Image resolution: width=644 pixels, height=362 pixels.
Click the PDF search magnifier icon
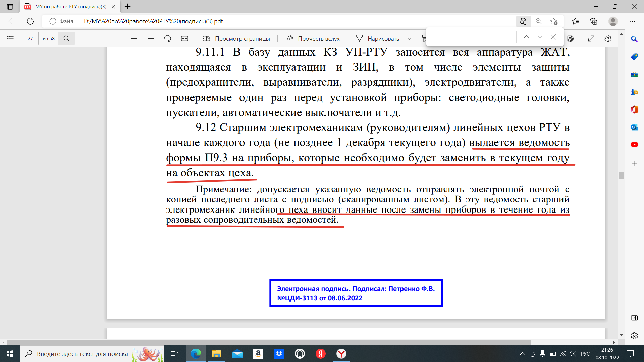(x=66, y=38)
